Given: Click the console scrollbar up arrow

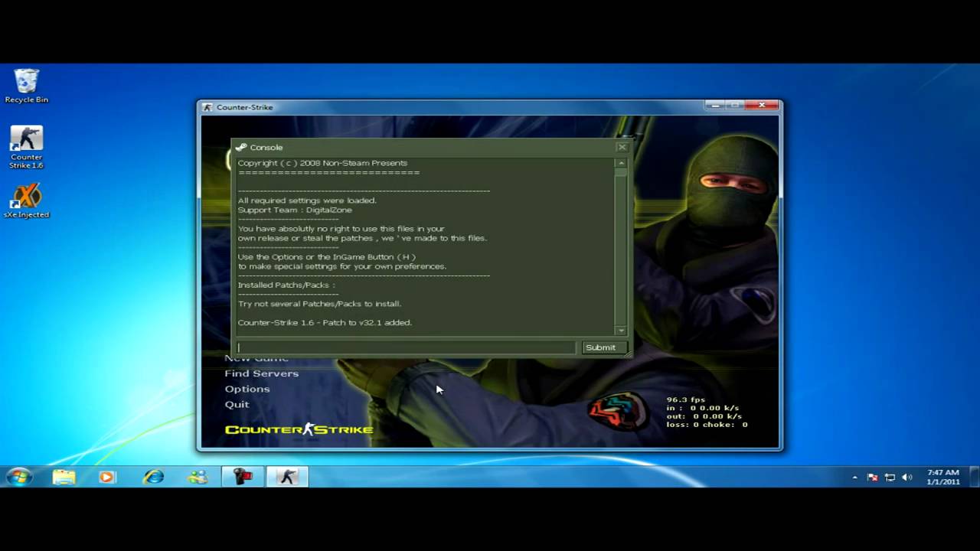Looking at the screenshot, I should pyautogui.click(x=621, y=163).
